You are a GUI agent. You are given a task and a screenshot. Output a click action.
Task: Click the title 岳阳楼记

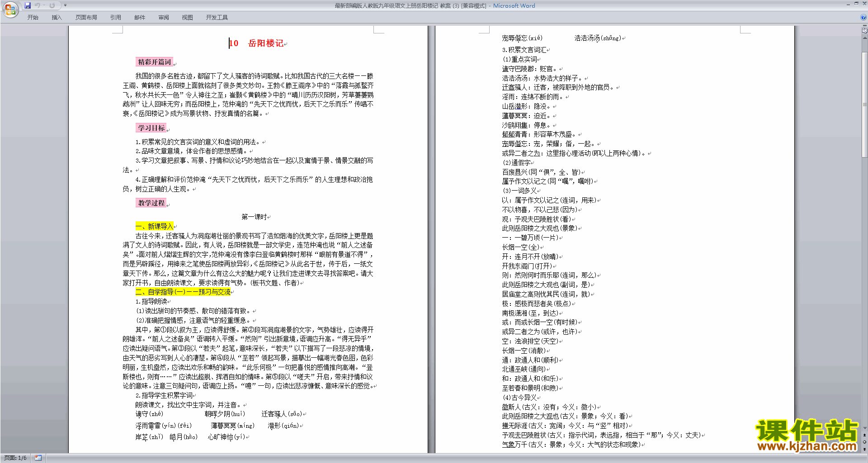(x=266, y=43)
